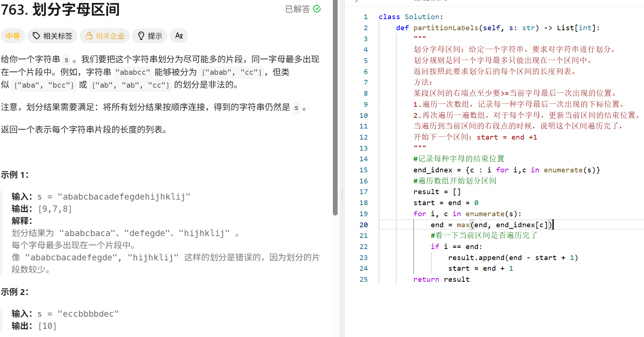Click the solved checkmark icon beside 已解答
Viewport: 644px width, 337px height.
pyautogui.click(x=317, y=8)
